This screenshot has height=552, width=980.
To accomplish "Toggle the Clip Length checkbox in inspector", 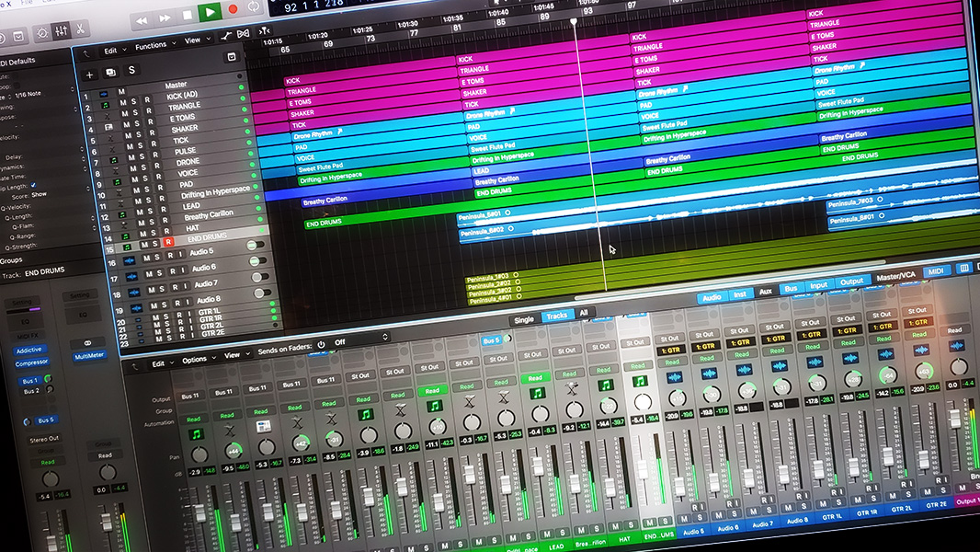I will (33, 185).
